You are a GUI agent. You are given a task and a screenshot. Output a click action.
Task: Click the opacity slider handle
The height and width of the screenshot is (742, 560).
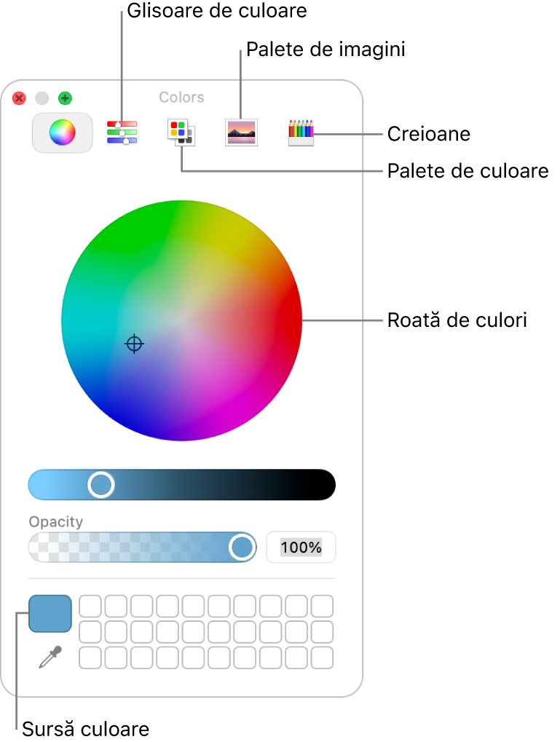(242, 548)
